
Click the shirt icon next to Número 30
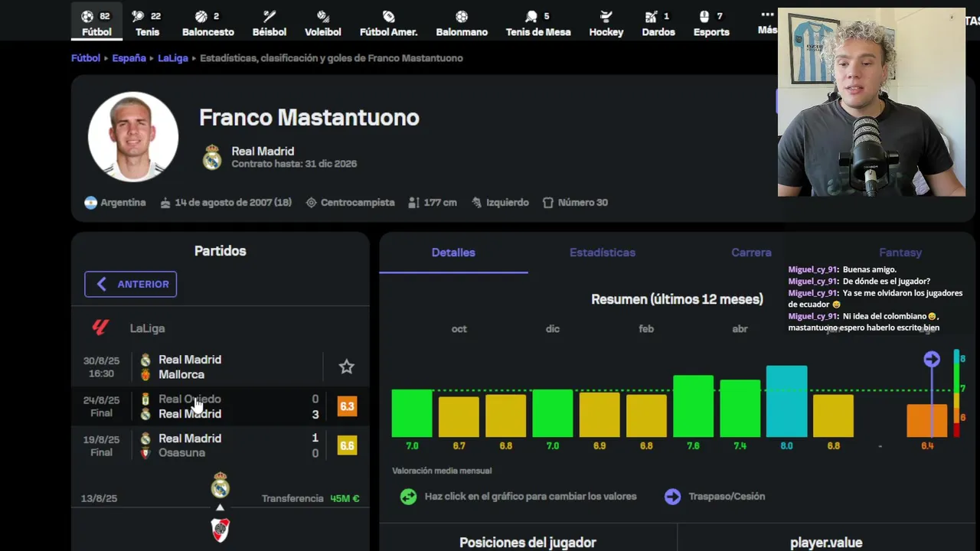(547, 203)
